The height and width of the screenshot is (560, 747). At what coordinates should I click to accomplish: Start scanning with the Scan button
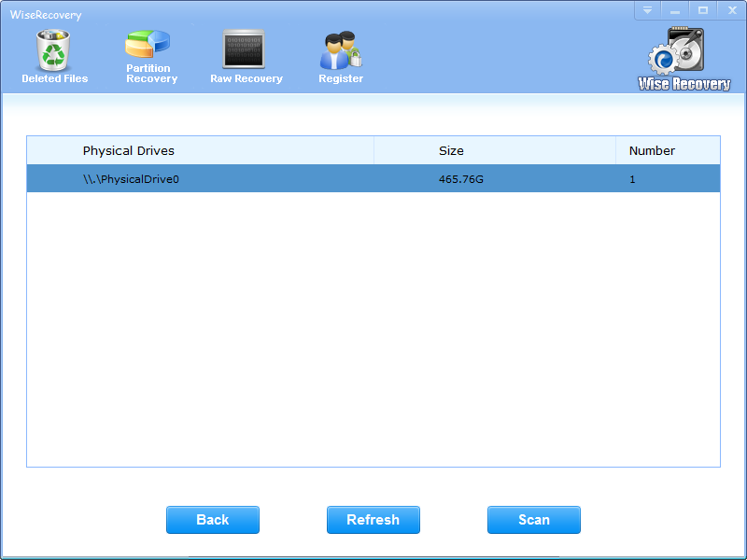click(x=533, y=520)
